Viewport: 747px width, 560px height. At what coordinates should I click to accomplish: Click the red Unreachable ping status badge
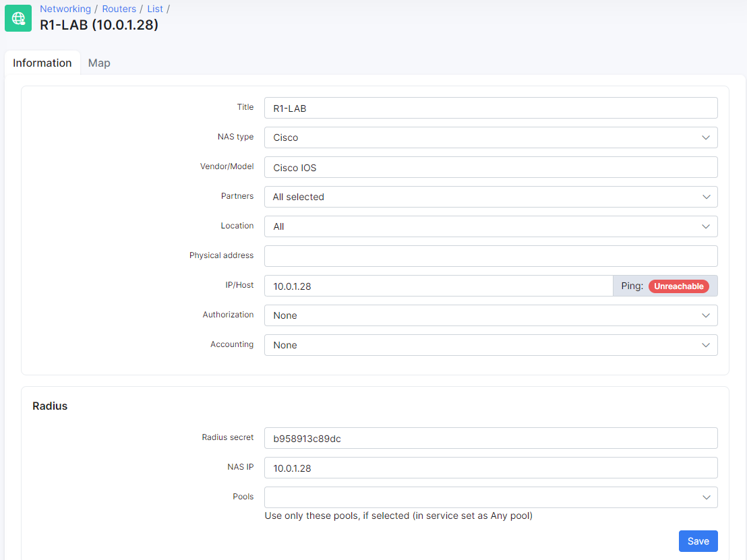[x=678, y=286]
